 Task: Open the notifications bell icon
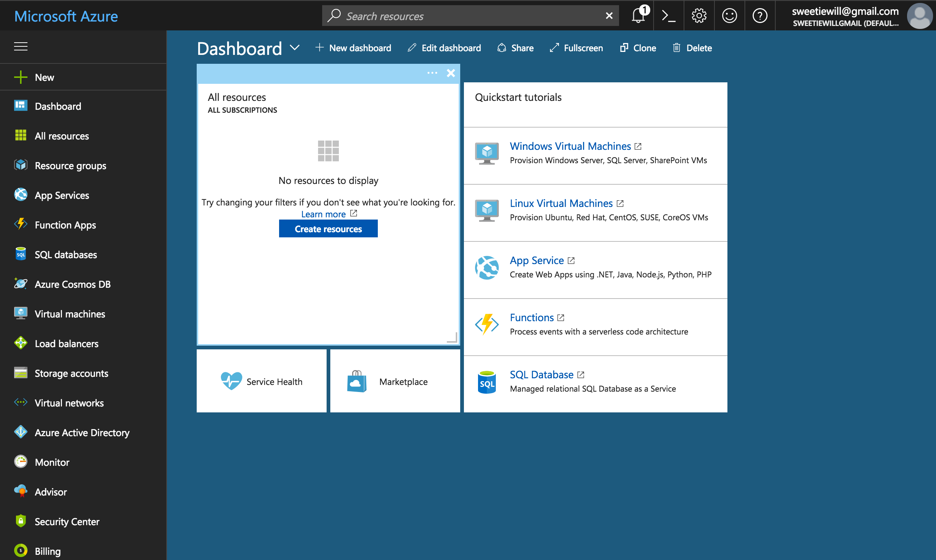coord(638,16)
